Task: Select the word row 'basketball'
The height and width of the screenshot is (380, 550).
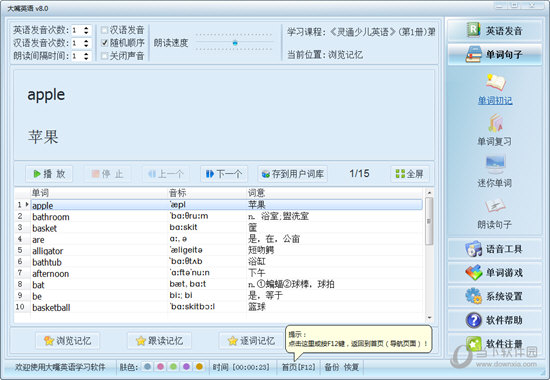Action: (227, 307)
